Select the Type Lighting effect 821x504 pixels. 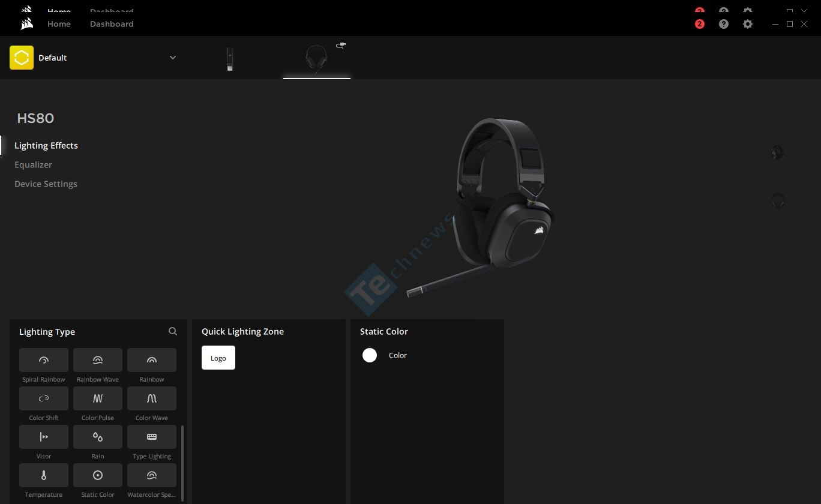click(x=152, y=437)
